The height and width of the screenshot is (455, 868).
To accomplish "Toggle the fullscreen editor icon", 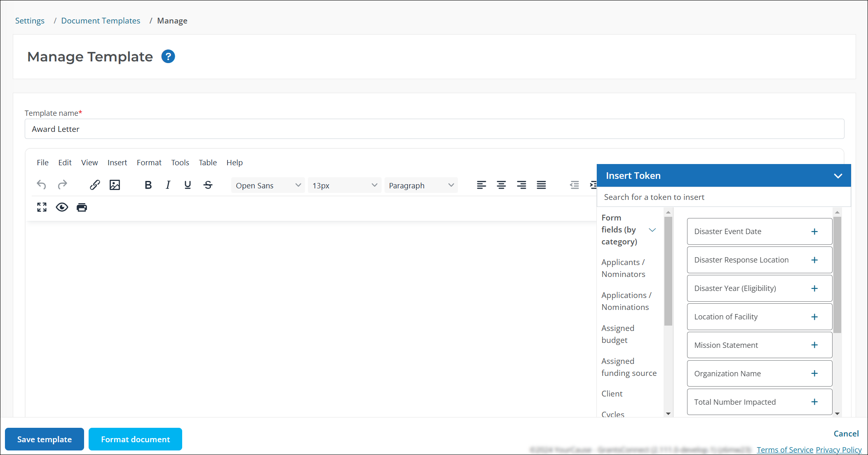I will 41,208.
